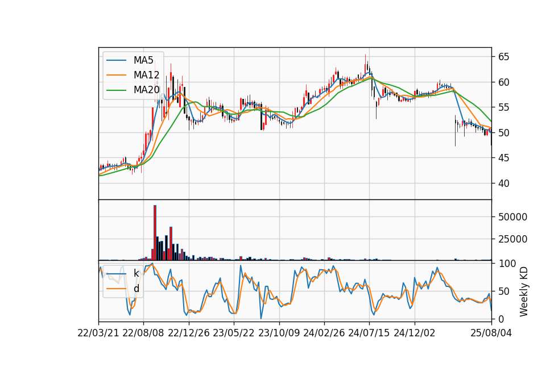Click the 50000 volume axis tick
This screenshot has width=546, height=392.
coord(512,217)
